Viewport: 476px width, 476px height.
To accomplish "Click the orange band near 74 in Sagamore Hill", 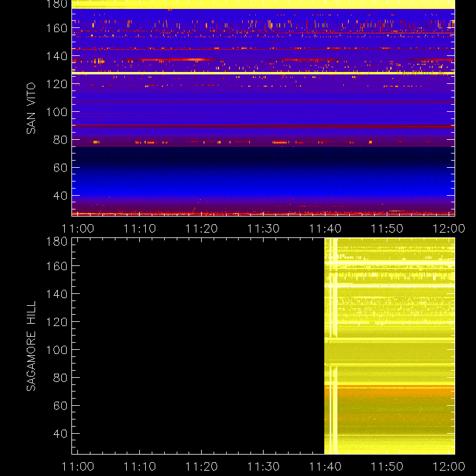I will (390, 386).
